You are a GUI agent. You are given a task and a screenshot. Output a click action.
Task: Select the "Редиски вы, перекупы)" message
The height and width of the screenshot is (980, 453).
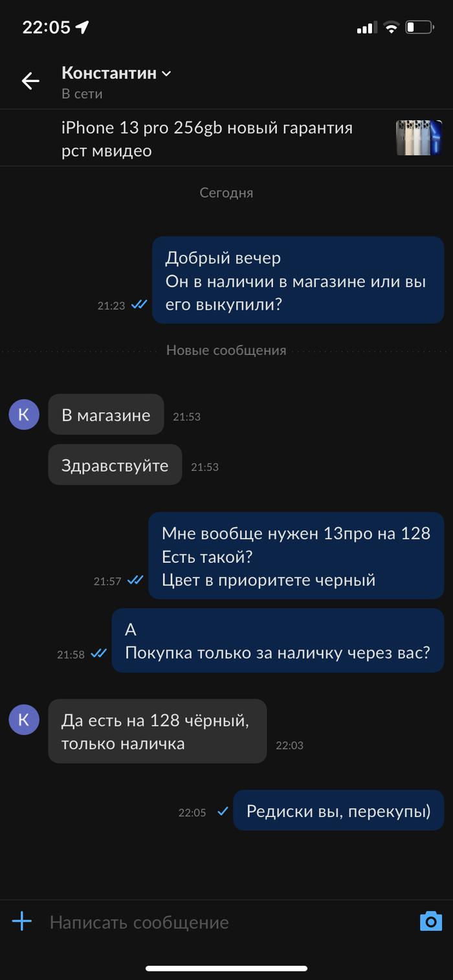click(x=338, y=811)
